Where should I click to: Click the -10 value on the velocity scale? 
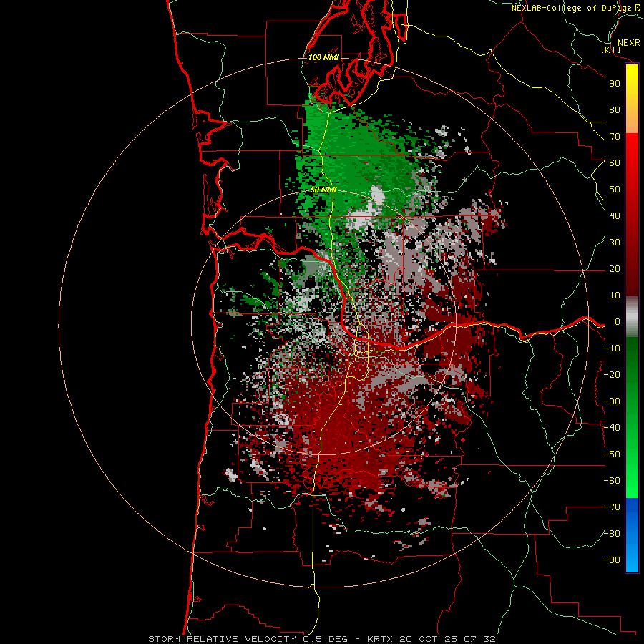point(612,348)
